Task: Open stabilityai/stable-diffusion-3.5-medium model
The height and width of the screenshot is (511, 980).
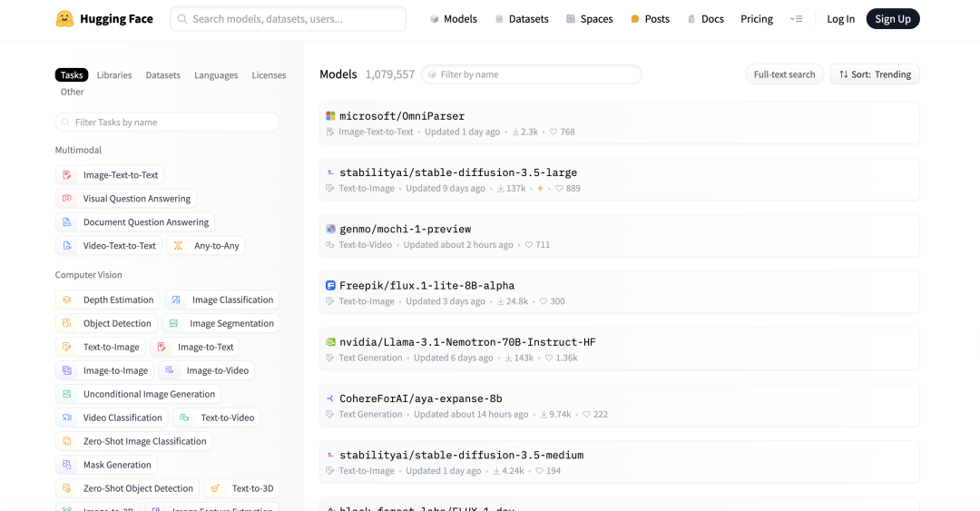Action: tap(620, 462)
